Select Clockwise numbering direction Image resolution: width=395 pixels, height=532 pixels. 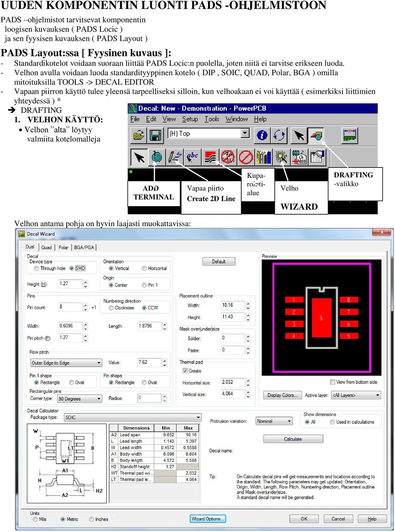111,308
